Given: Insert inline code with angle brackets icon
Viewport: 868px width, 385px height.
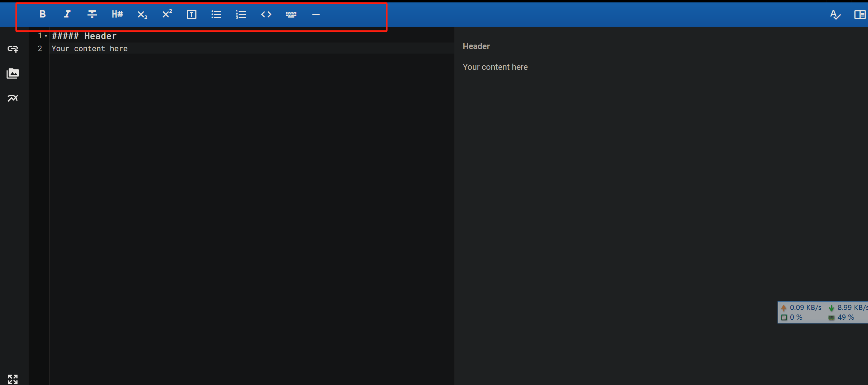Looking at the screenshot, I should point(266,15).
